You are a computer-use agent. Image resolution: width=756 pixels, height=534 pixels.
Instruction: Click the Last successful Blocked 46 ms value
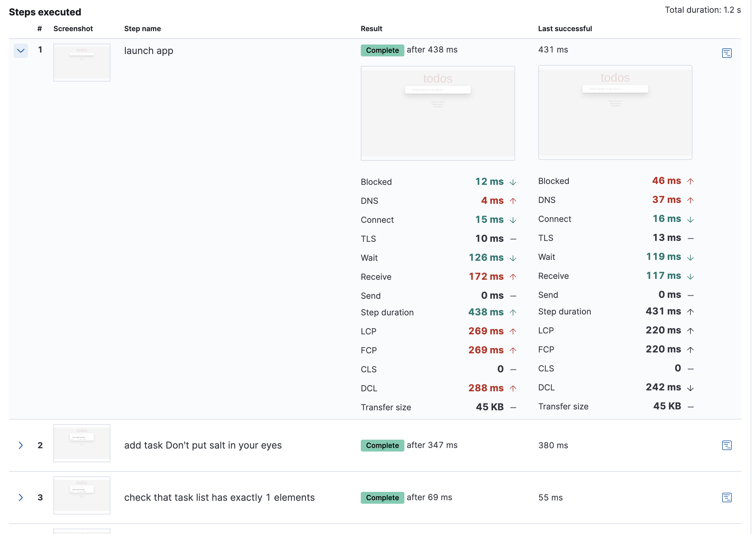coord(666,180)
